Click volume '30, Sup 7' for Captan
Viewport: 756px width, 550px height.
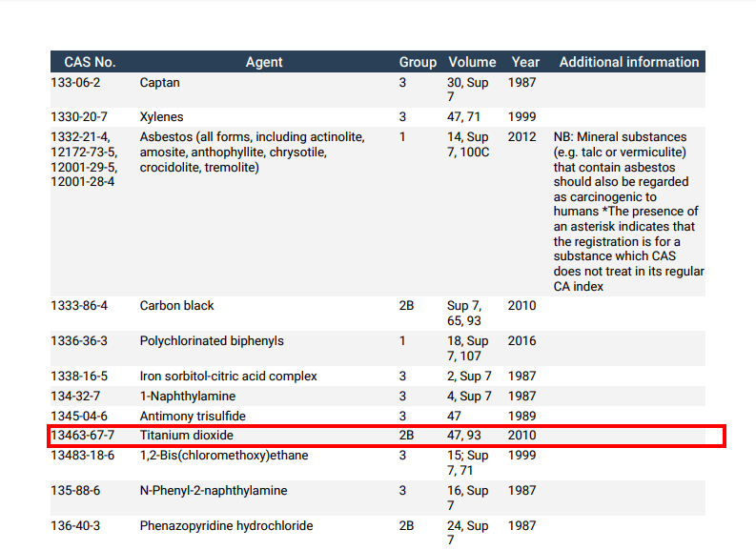coord(468,90)
